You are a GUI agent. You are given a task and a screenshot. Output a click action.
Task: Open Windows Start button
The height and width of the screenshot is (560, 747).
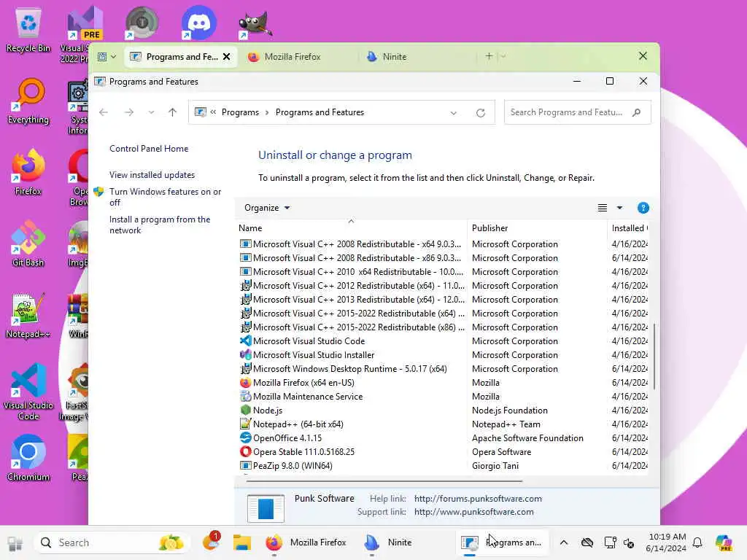click(15, 542)
